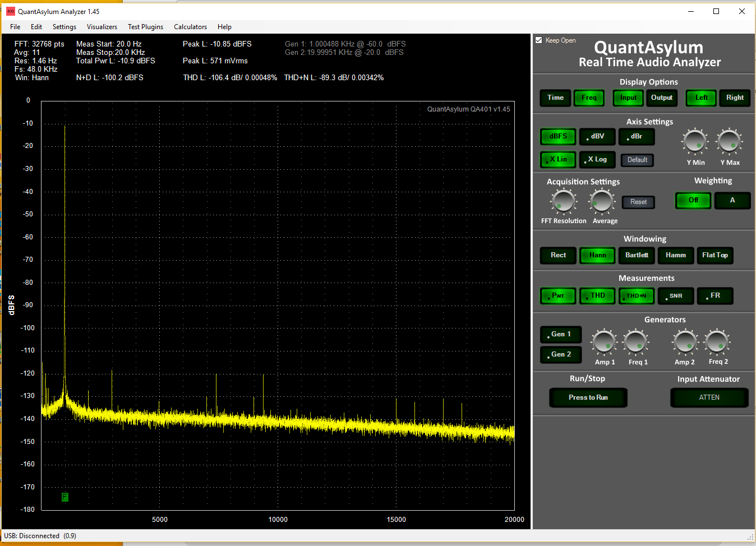Select the Hann window
The image size is (756, 546).
[597, 256]
